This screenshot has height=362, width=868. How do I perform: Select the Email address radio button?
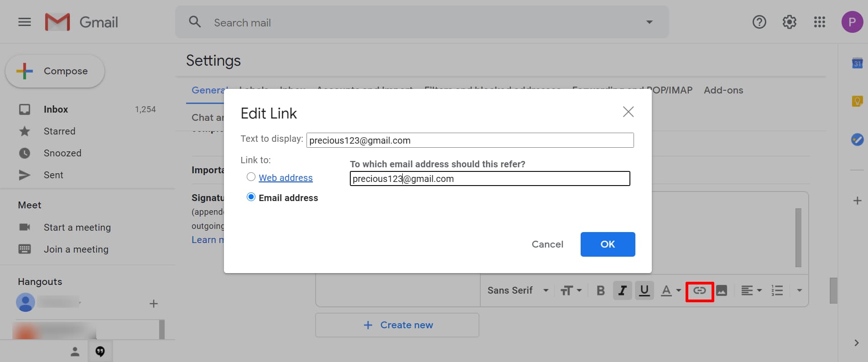coord(251,197)
